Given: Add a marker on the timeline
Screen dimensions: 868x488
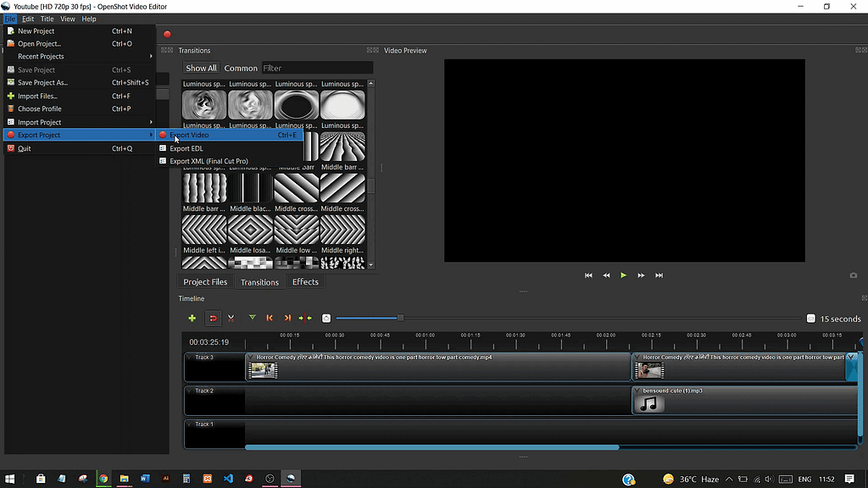Looking at the screenshot, I should [x=252, y=318].
